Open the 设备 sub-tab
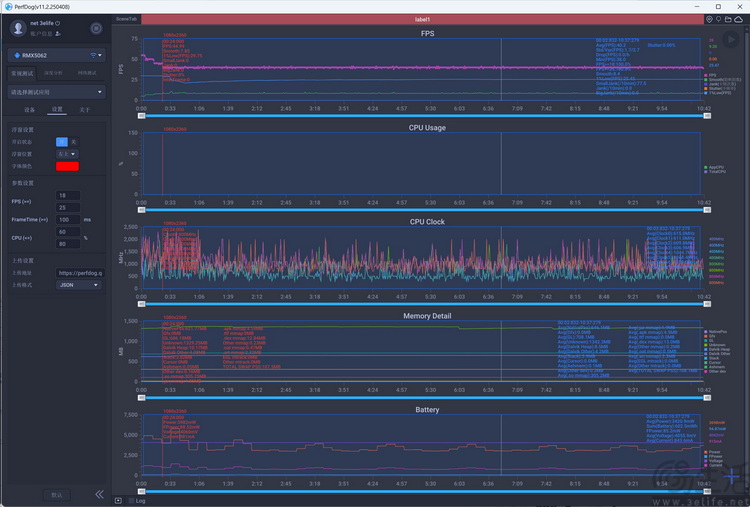Viewport: 750px width, 507px height. point(30,110)
